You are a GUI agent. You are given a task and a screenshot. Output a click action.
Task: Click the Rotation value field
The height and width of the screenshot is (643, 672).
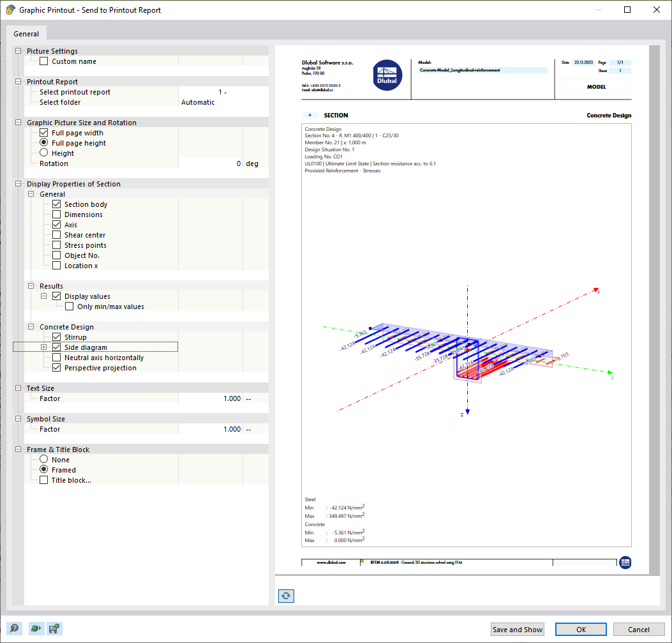[x=211, y=163]
